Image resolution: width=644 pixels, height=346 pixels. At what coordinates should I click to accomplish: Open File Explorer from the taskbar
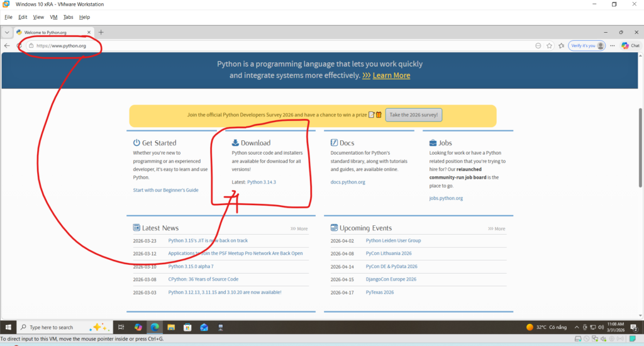[171, 327]
